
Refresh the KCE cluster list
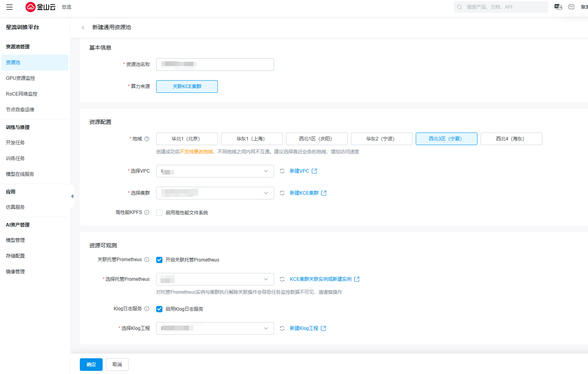pyautogui.click(x=282, y=193)
